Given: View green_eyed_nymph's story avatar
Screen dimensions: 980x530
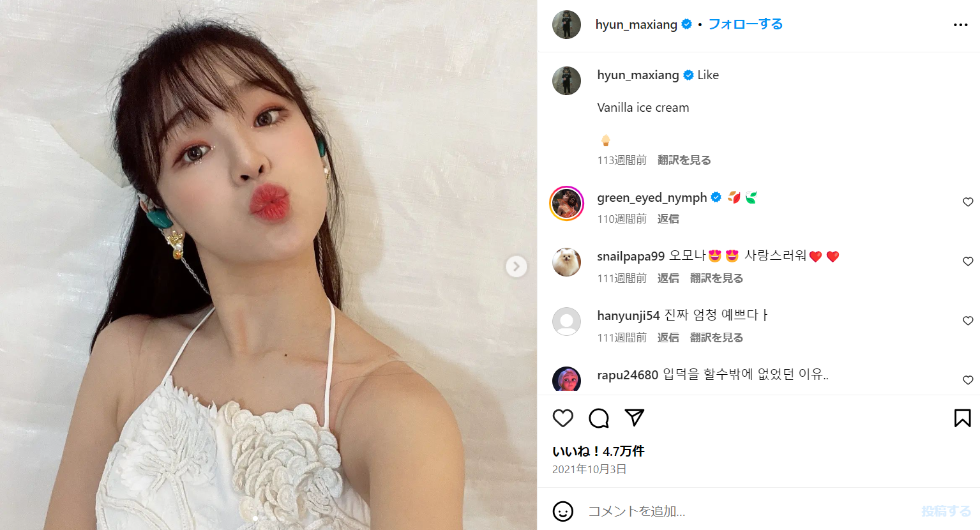Looking at the screenshot, I should pos(566,204).
